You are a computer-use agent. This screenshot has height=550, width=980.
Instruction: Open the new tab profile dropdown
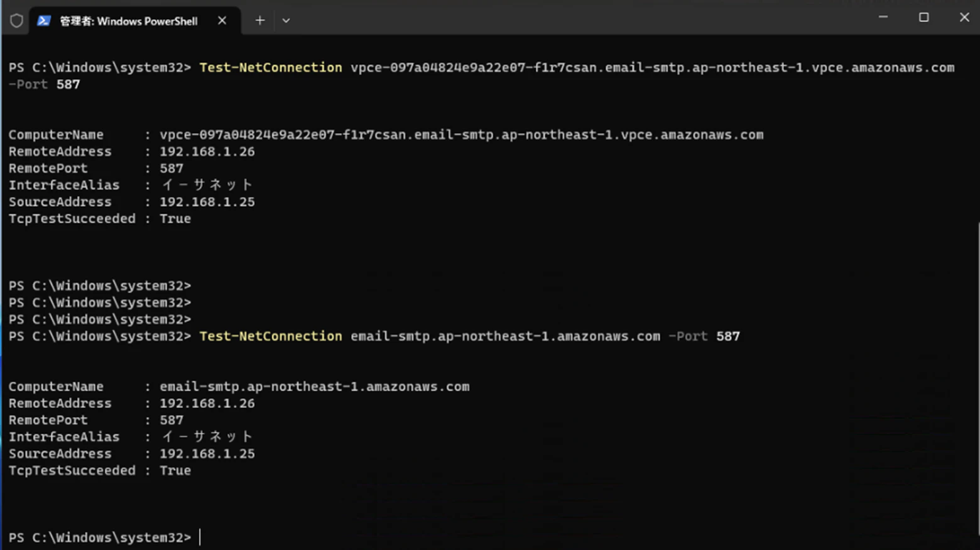pyautogui.click(x=286, y=21)
